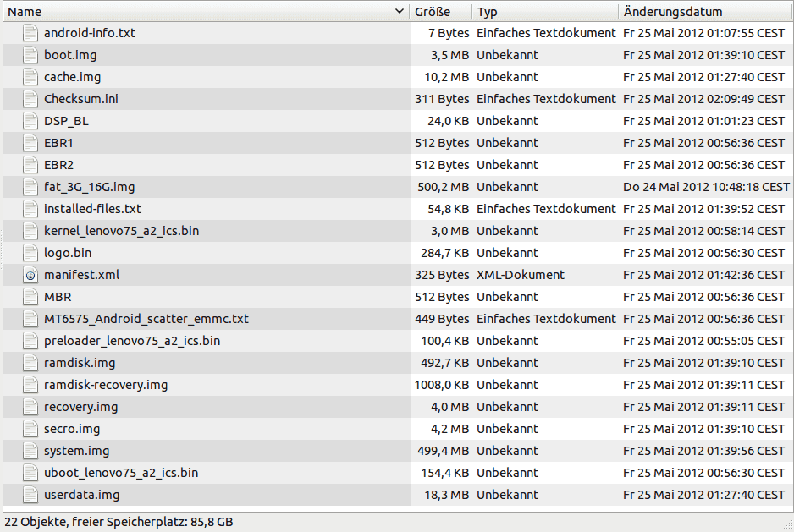This screenshot has height=532, width=794.
Task: Select the file name fat_3G_16G.img
Action: pyautogui.click(x=90, y=187)
